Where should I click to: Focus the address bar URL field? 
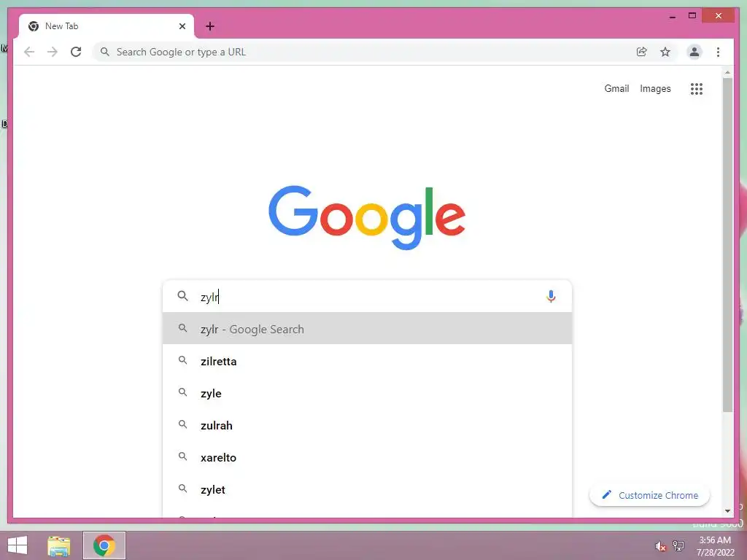click(371, 52)
